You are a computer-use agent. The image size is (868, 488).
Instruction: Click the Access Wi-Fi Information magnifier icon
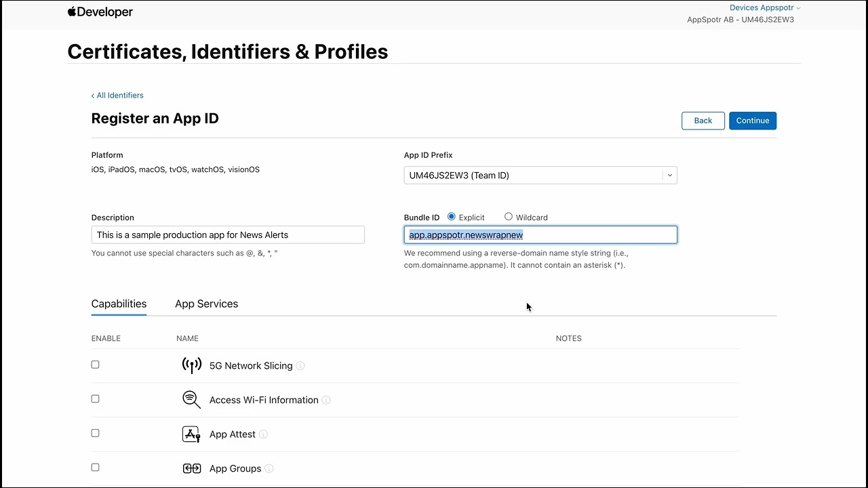click(x=192, y=400)
